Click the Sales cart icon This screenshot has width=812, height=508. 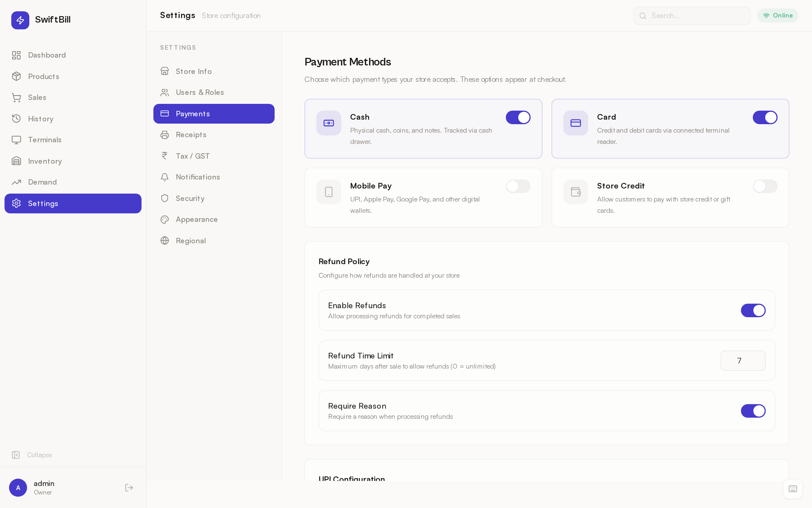tap(16, 97)
